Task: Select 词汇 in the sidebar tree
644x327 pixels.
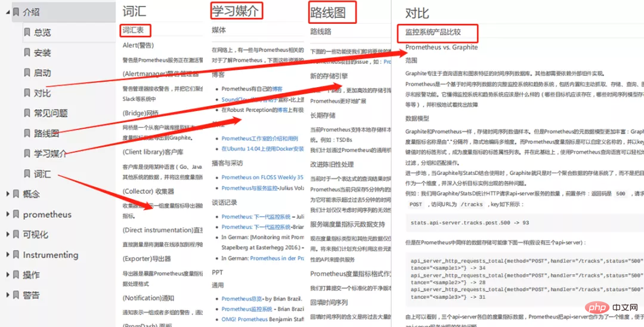Action: point(42,174)
